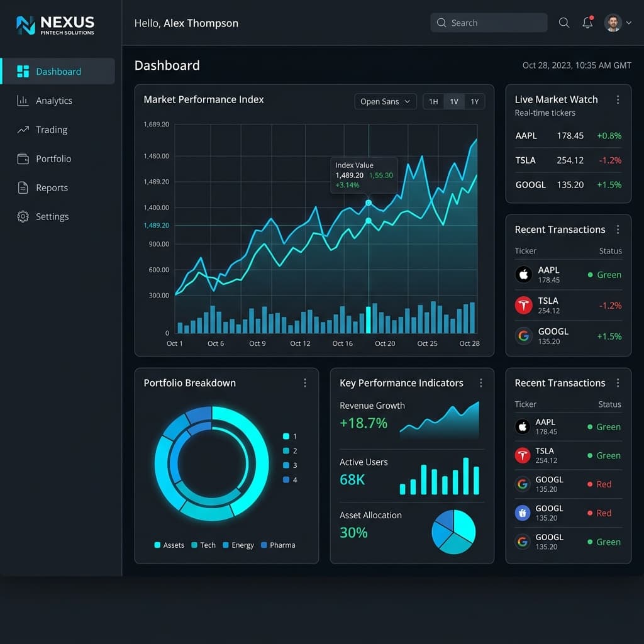
Task: Open Dashboard in the sidebar
Action: (58, 71)
